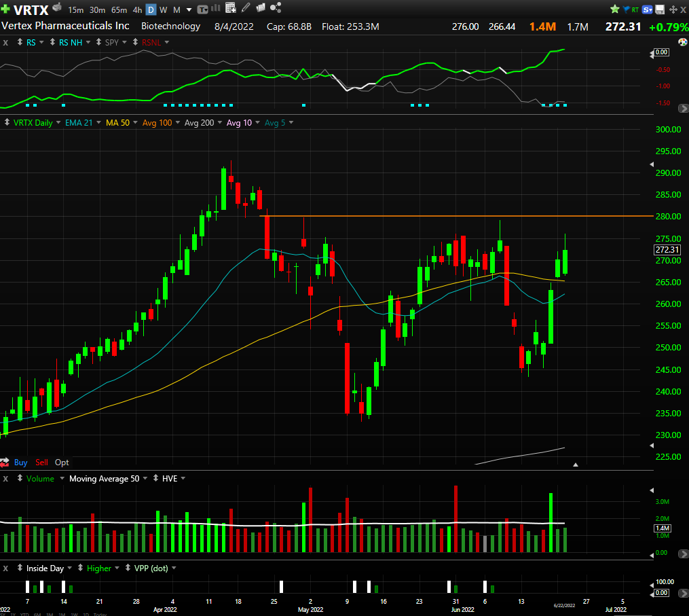689x616 pixels.
Task: Click the Opt options button
Action: click(62, 462)
